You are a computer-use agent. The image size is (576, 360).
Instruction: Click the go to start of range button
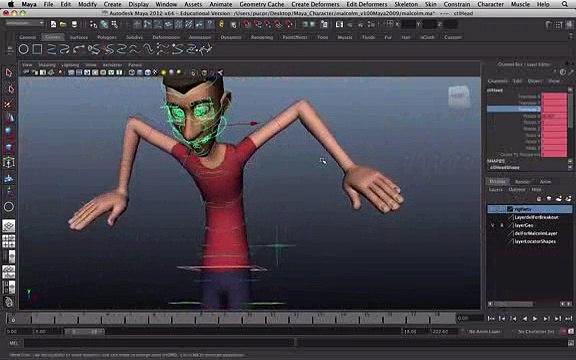[491, 318]
